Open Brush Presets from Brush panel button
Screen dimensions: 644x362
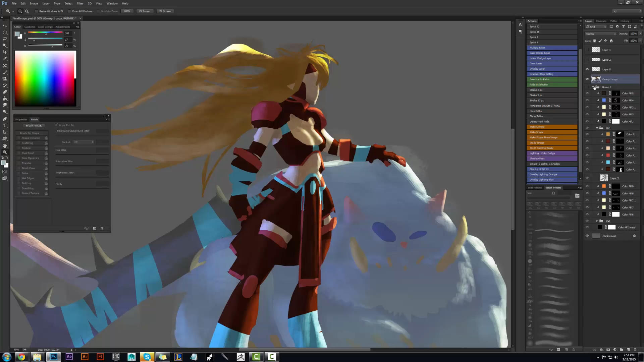tap(34, 126)
